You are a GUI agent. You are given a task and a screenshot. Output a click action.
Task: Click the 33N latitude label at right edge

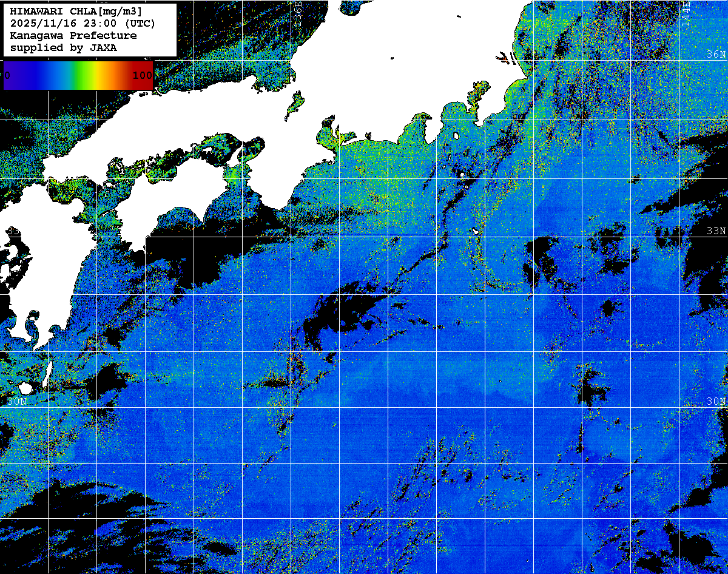click(x=716, y=231)
